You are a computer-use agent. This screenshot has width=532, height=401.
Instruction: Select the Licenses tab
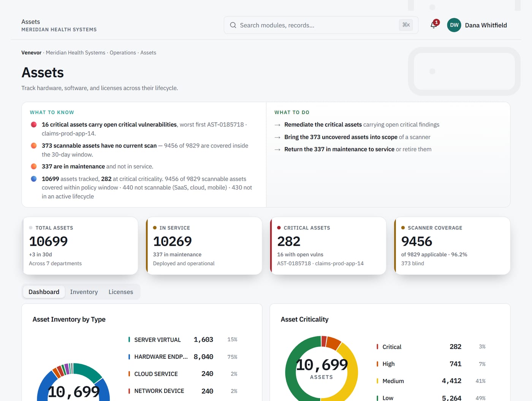[121, 292]
